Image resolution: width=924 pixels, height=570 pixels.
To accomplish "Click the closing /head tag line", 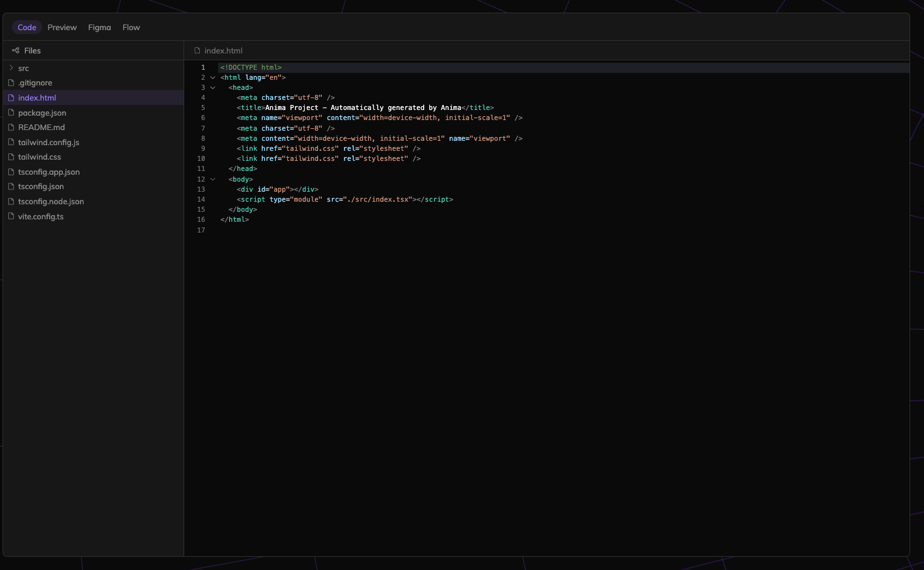I will point(243,168).
